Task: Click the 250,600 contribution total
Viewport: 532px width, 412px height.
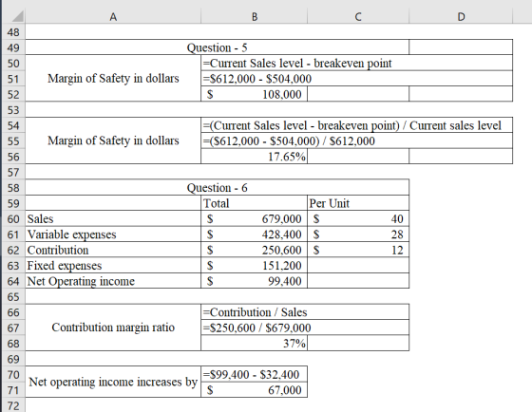Action: pos(255,250)
